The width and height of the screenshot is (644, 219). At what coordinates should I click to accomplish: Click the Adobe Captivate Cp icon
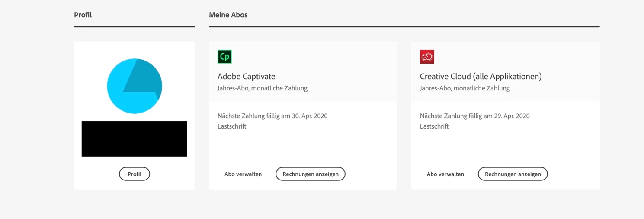click(224, 57)
